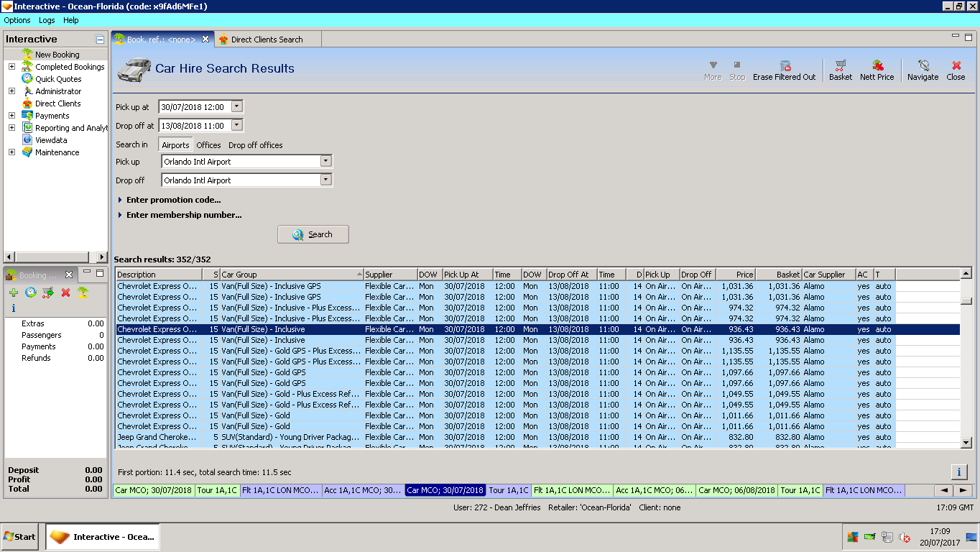Switch to Direct Clients Search tab
The height and width of the screenshot is (552, 980).
click(x=267, y=40)
